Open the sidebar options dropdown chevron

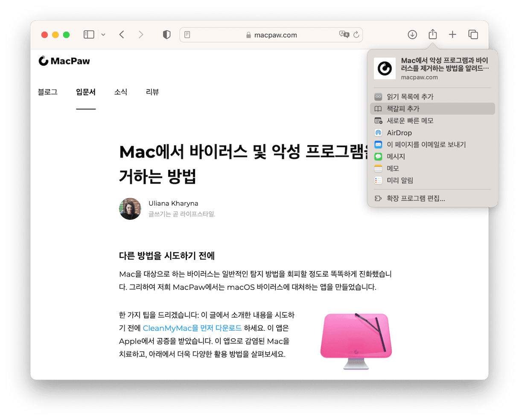(x=103, y=35)
